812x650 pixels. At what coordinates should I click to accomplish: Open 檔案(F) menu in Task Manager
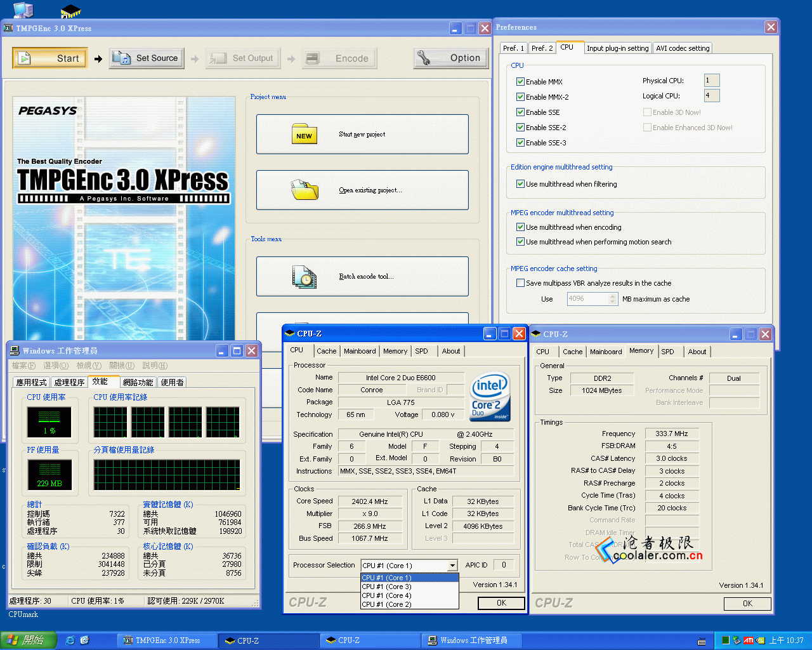pos(23,366)
